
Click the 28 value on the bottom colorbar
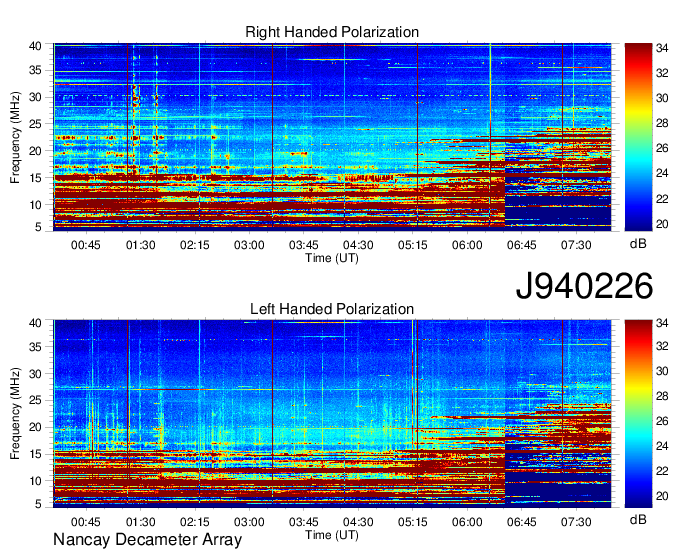pyautogui.click(x=662, y=396)
